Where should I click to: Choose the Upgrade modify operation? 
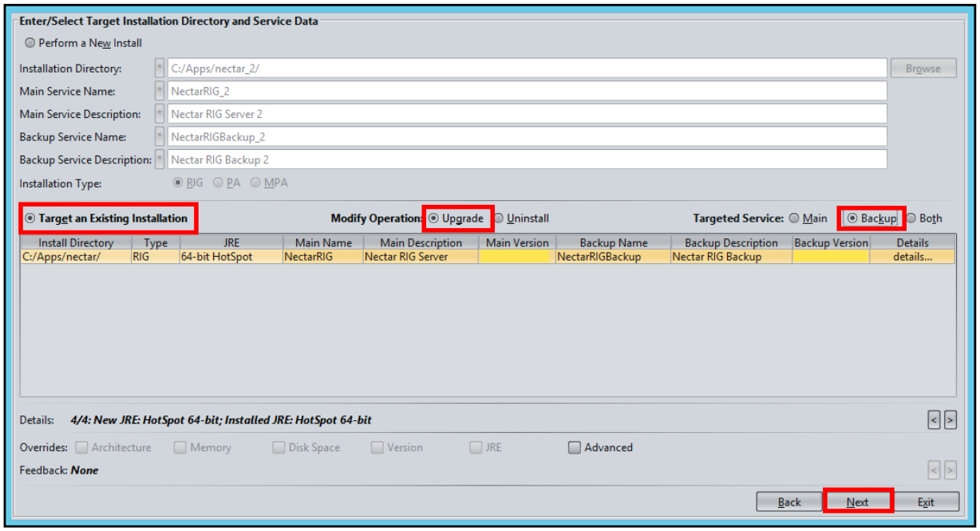coord(456,218)
